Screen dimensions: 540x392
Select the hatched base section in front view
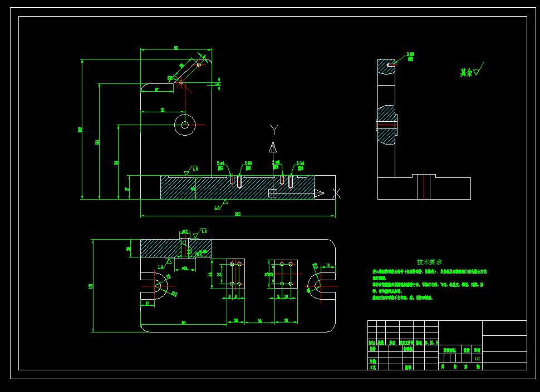point(237,187)
